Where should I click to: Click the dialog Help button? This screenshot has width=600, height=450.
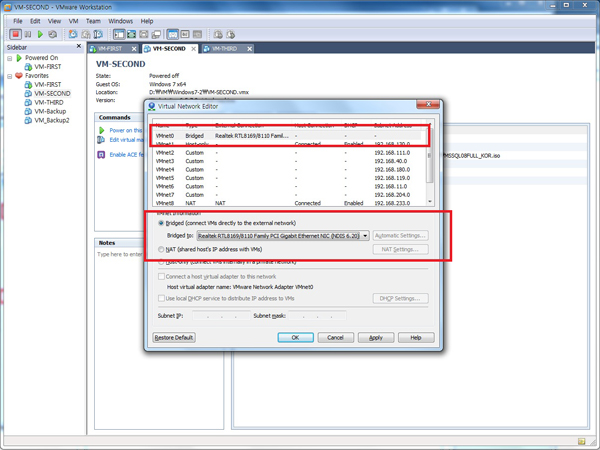pyautogui.click(x=416, y=338)
